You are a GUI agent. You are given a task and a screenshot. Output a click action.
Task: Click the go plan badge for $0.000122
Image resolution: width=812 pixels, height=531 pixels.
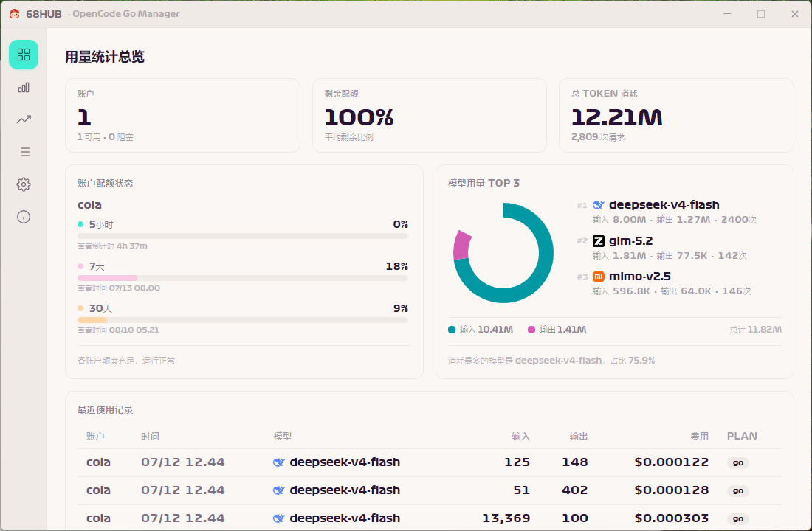[738, 462]
